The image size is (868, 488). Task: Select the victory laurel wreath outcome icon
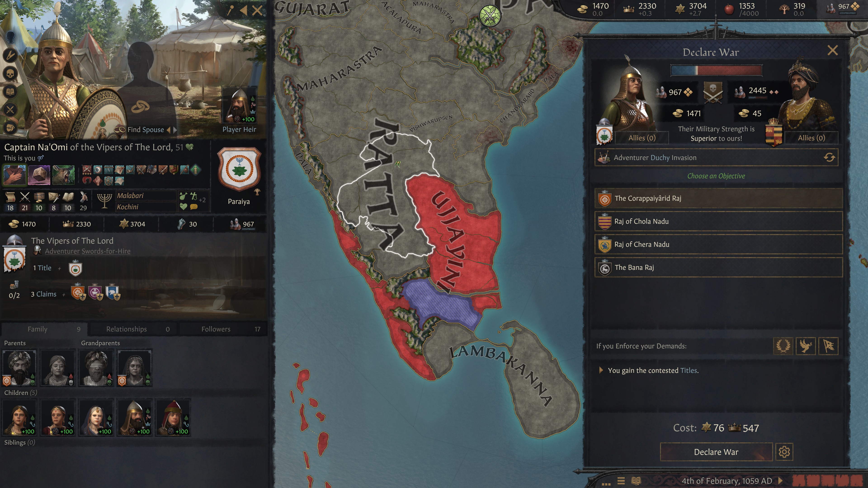coord(783,346)
